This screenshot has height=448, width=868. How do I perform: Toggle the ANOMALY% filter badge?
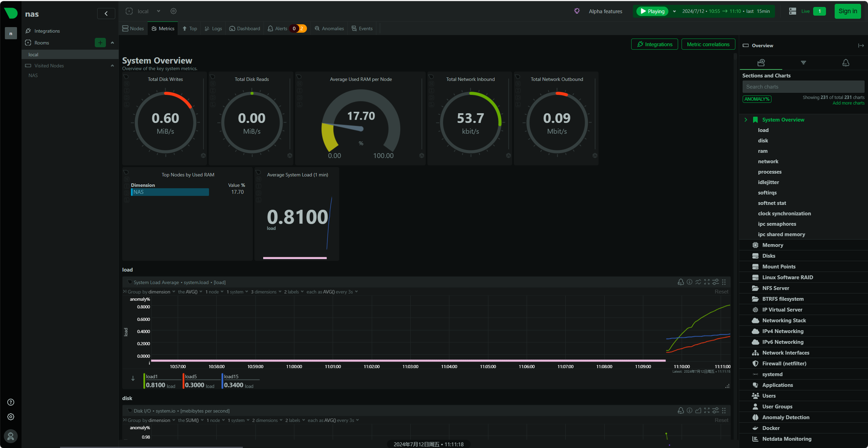(x=757, y=99)
